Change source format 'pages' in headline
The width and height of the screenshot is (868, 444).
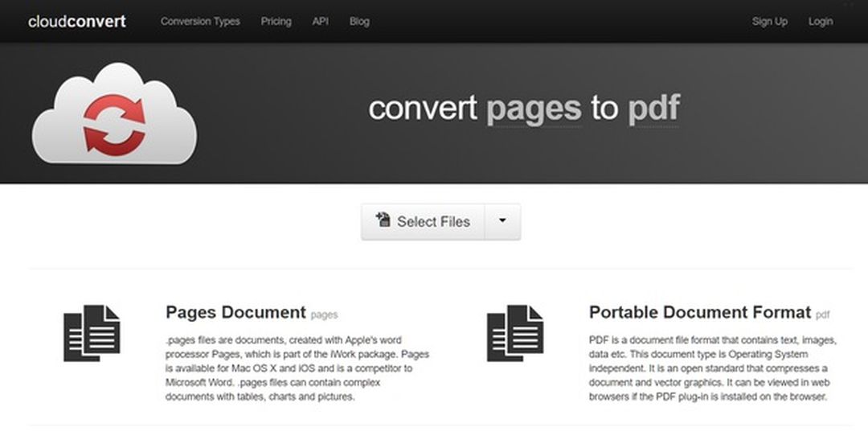(x=534, y=108)
